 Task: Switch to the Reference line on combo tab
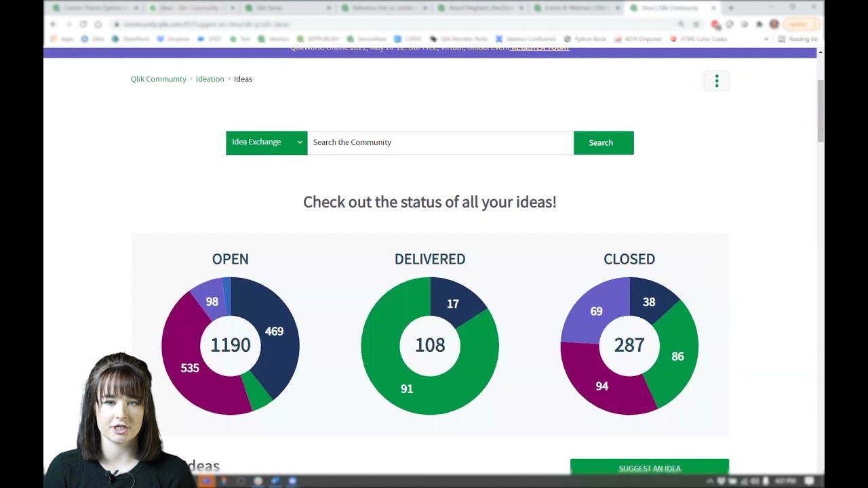[384, 8]
